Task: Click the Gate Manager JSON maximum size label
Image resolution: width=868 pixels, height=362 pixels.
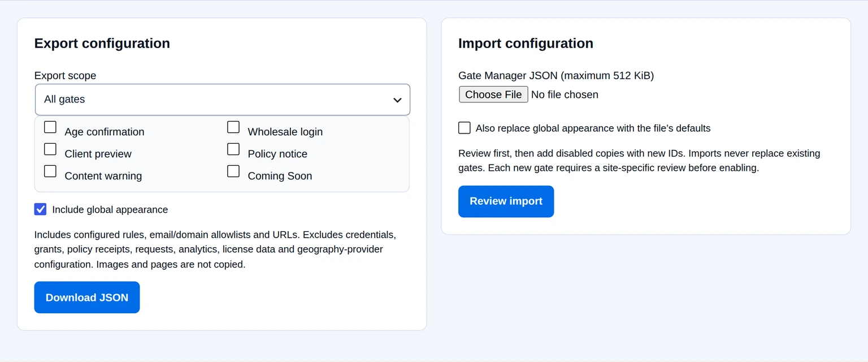Action: coord(556,76)
